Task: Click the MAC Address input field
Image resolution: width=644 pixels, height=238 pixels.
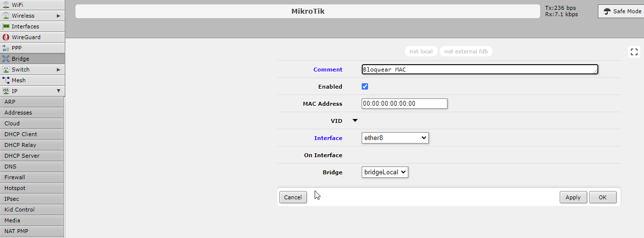Action: pos(404,104)
